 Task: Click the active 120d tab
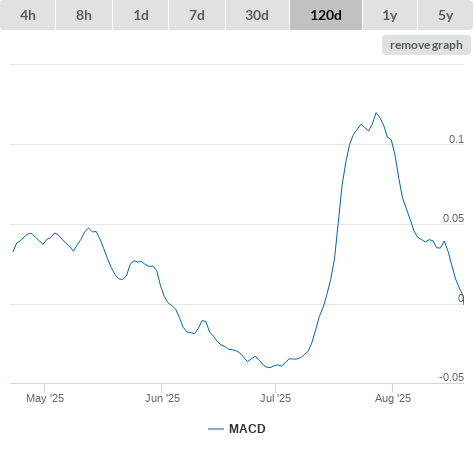326,15
